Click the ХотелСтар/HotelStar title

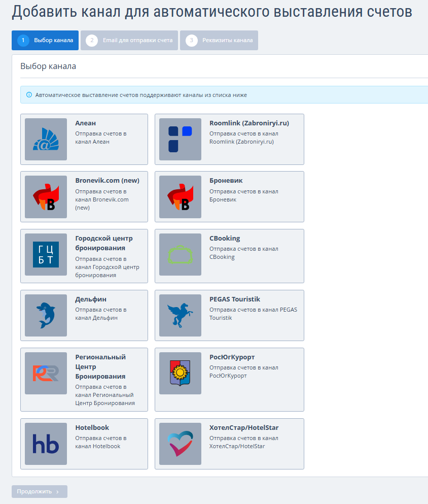pyautogui.click(x=244, y=428)
